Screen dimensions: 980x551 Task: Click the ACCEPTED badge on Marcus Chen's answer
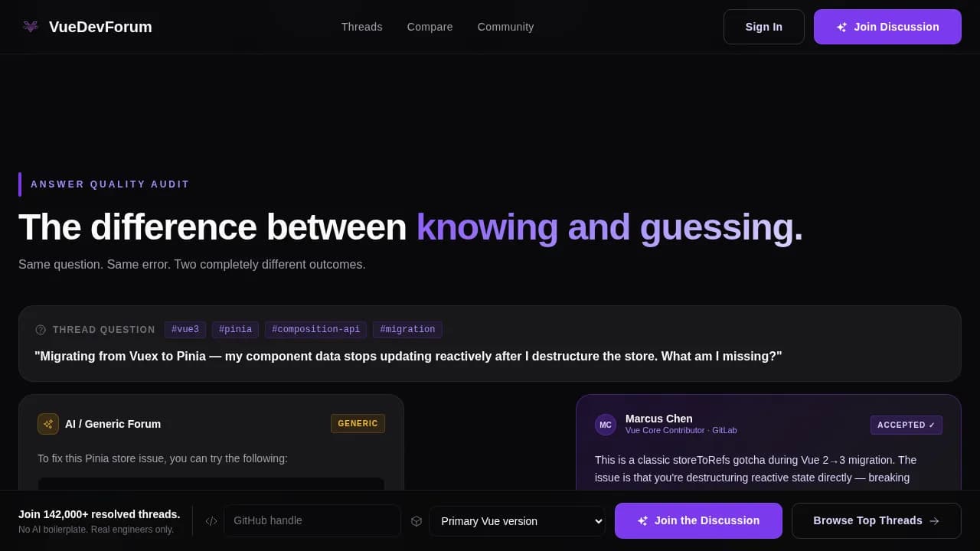pos(906,425)
